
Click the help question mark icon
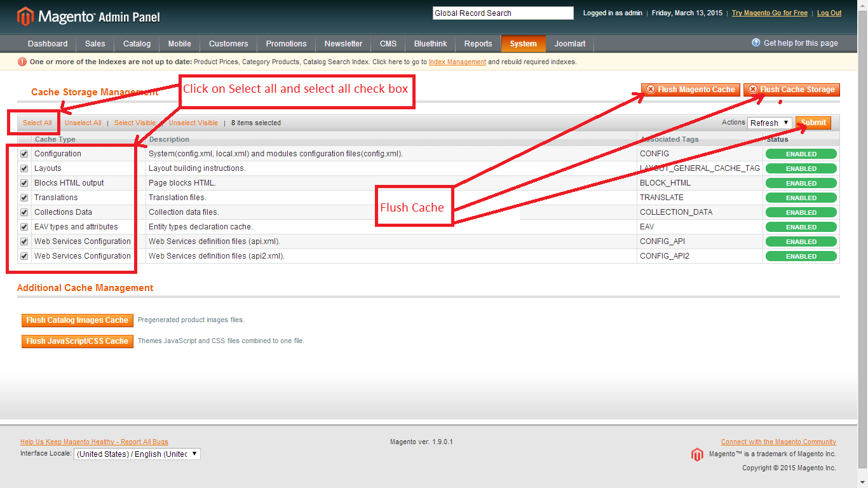tap(756, 43)
